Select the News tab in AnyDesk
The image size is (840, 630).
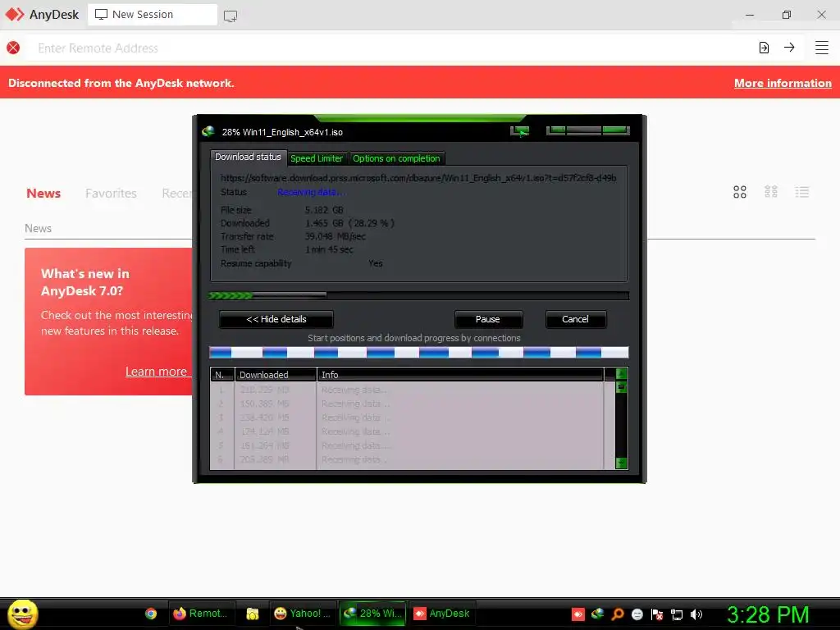[43, 194]
